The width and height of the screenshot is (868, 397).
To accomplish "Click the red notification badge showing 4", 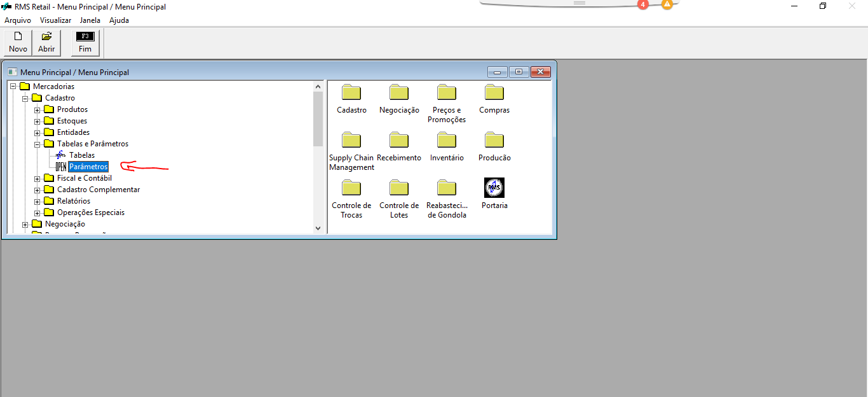I will point(642,4).
